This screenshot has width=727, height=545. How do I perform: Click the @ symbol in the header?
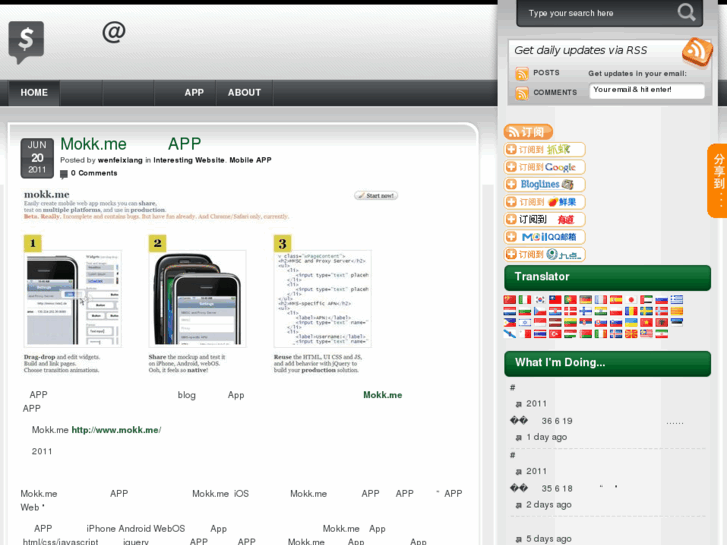114,32
